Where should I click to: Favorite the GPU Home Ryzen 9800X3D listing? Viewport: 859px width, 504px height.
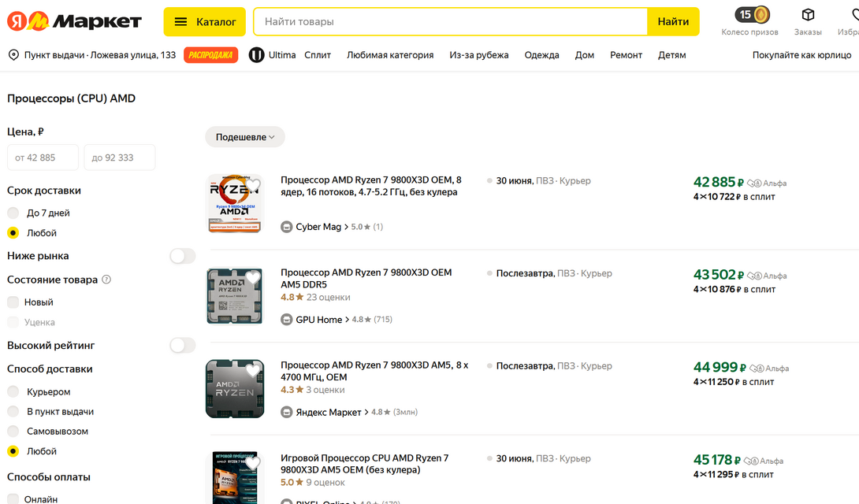[252, 278]
